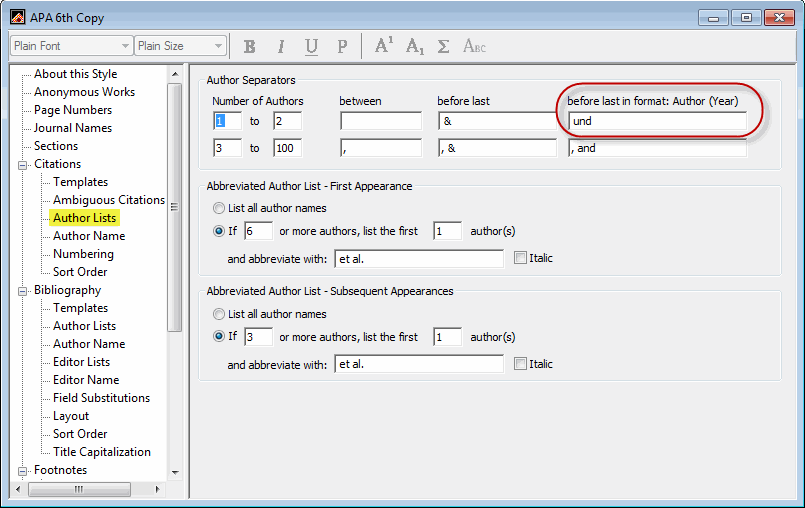The width and height of the screenshot is (805, 508).
Task: Select the Bibliography parent node label
Action: 68,290
